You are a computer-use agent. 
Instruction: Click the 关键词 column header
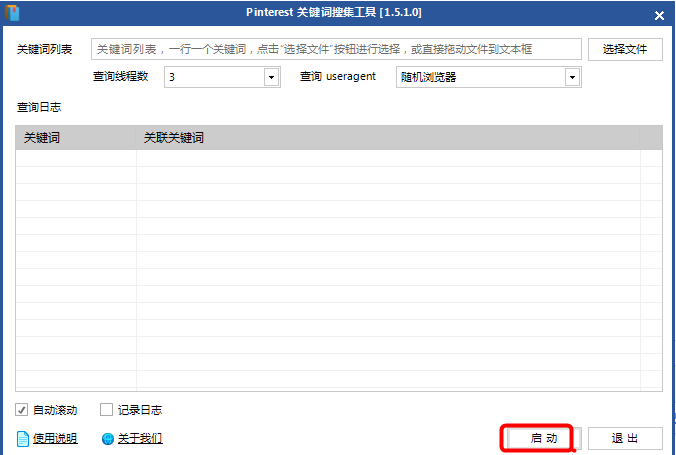(76, 138)
